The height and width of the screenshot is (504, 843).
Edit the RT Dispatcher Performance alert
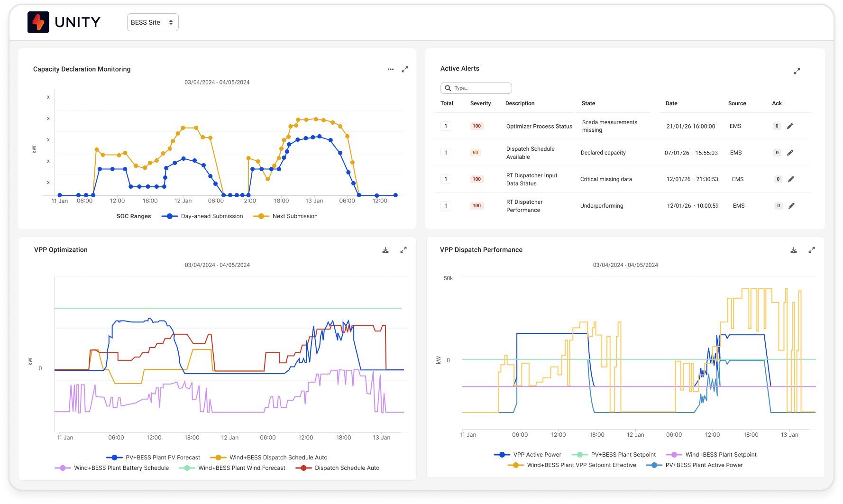click(x=791, y=206)
